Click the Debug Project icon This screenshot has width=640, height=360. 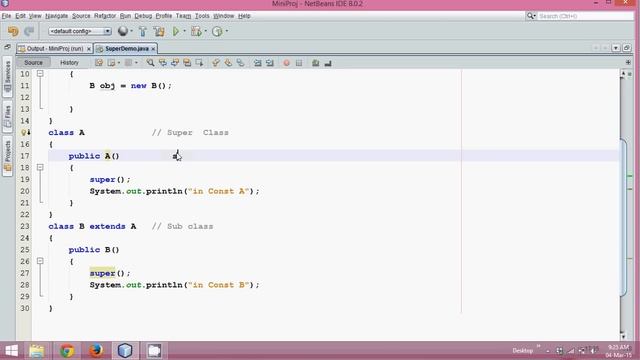click(x=196, y=31)
